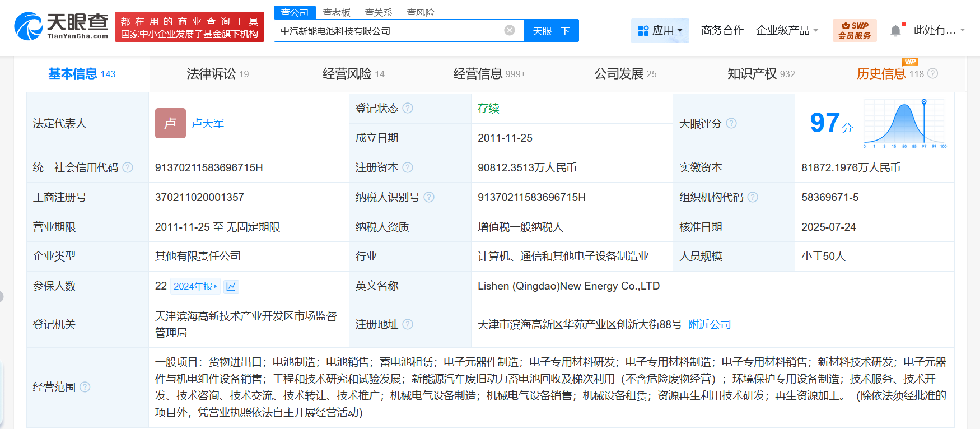The image size is (980, 429).
Task: Click the company name search input
Action: point(389,31)
